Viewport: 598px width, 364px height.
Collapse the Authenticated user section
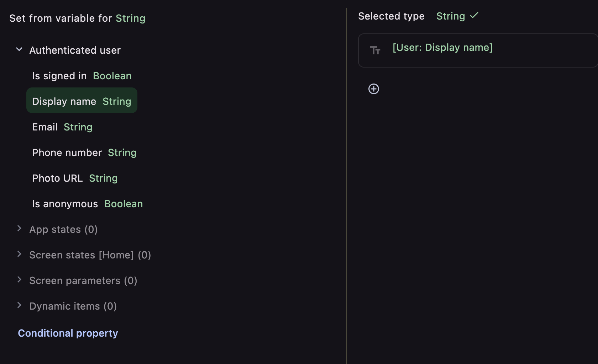click(x=19, y=50)
